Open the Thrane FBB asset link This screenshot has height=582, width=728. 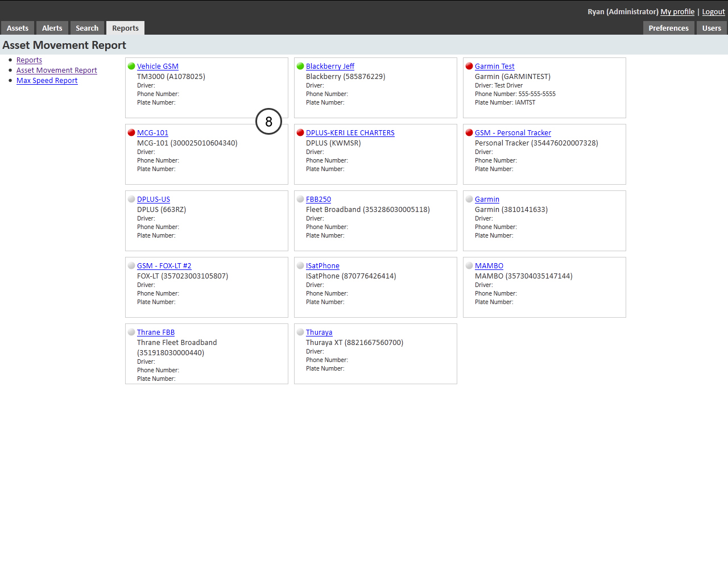(x=156, y=332)
